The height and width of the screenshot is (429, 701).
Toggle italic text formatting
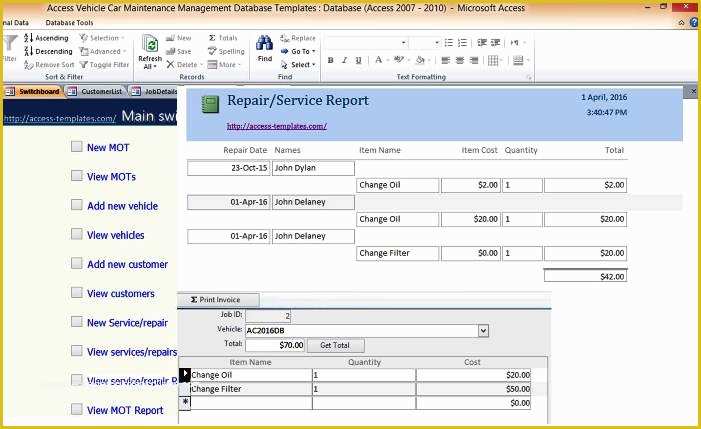344,60
